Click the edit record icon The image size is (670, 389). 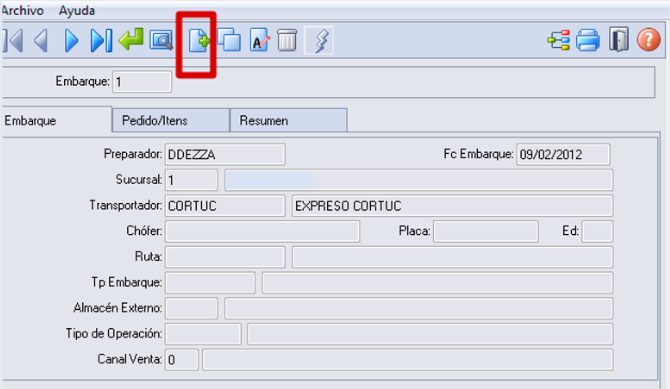coord(259,40)
